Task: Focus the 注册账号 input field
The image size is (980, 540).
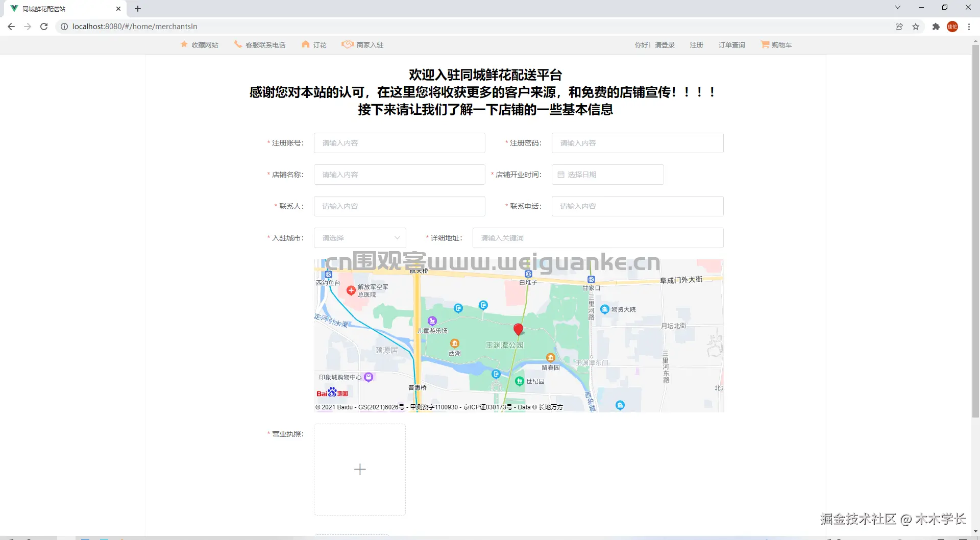Action: (399, 143)
